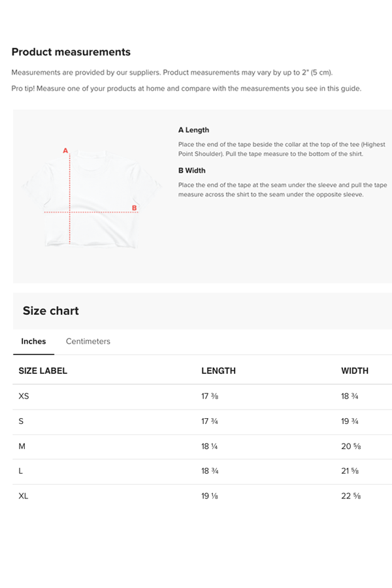Screen dimensions: 392x588
Task: Select the XS size row
Action: tap(24, 396)
